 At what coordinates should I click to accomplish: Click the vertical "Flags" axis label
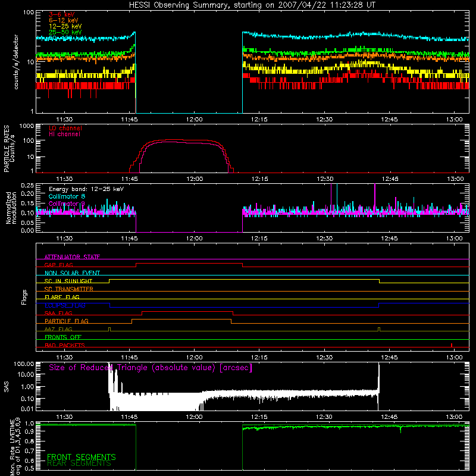click(x=24, y=297)
